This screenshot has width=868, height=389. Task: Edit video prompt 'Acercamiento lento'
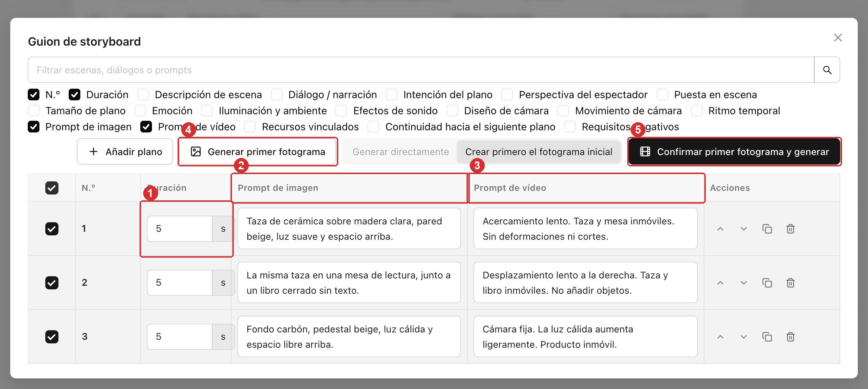click(585, 229)
